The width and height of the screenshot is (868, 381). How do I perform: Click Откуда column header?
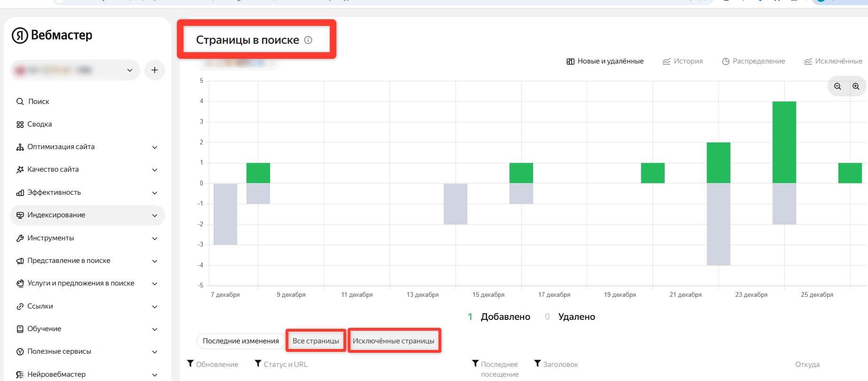(807, 365)
